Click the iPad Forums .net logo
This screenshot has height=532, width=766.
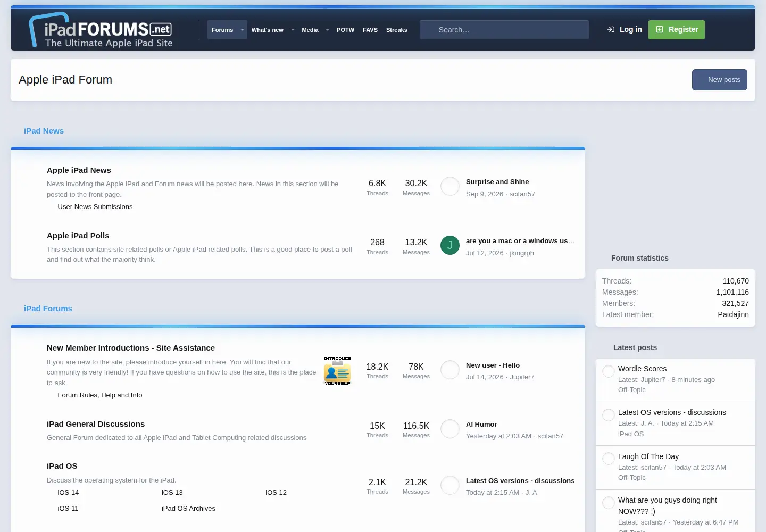[x=101, y=30]
